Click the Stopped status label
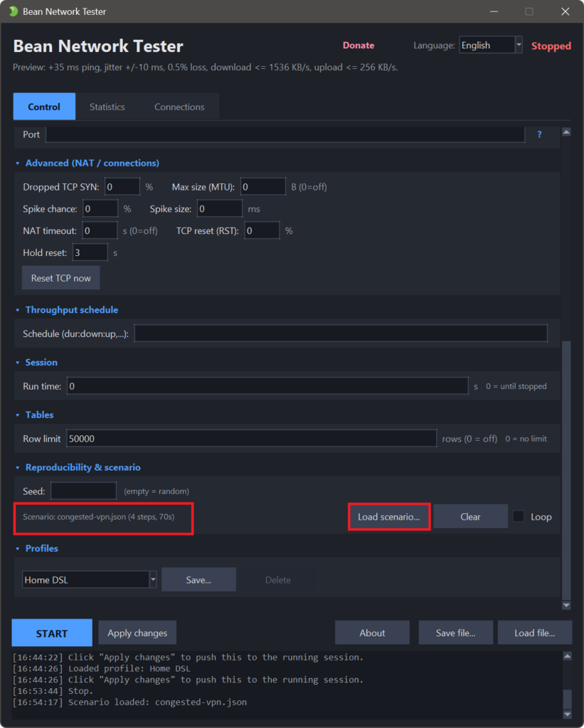584x728 pixels. click(551, 46)
